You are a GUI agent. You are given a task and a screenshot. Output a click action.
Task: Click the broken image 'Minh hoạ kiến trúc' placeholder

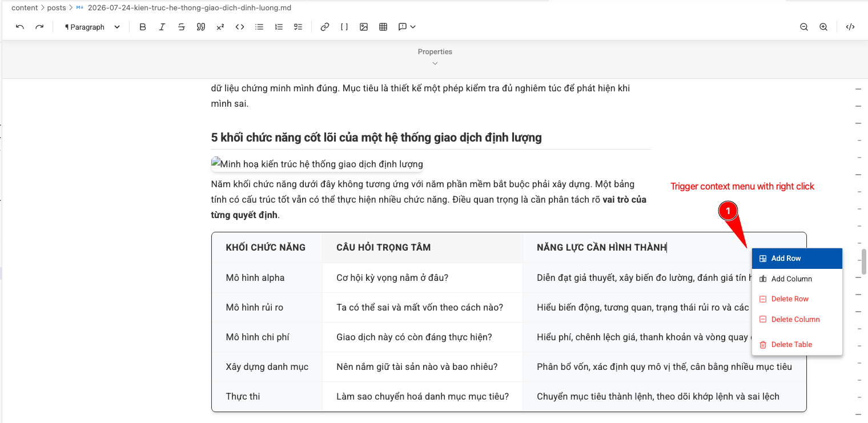pyautogui.click(x=317, y=164)
